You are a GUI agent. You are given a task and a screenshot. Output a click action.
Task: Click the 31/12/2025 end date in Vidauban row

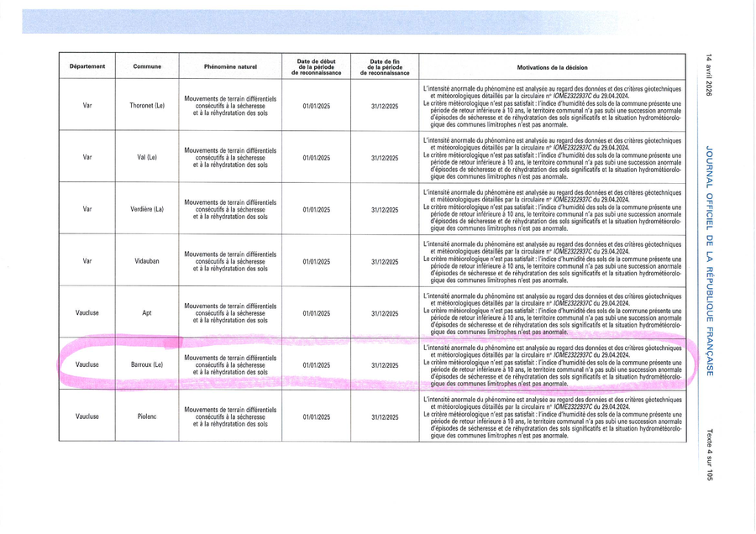click(385, 262)
